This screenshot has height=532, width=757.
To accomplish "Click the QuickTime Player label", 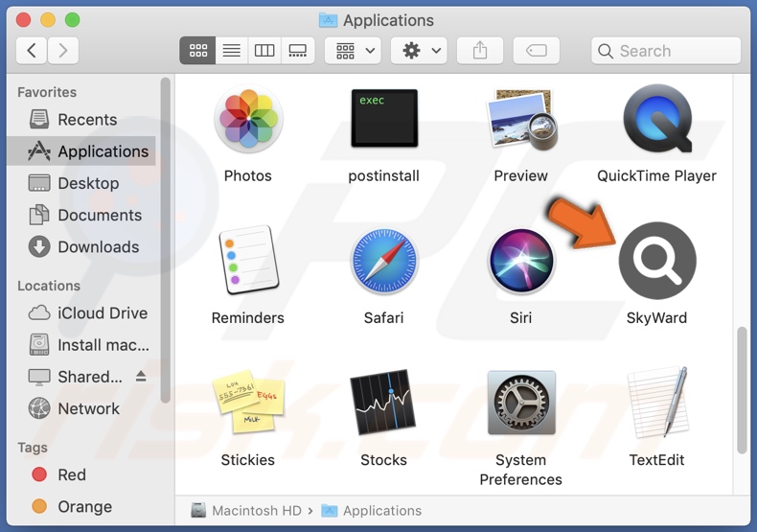I will pos(656,175).
